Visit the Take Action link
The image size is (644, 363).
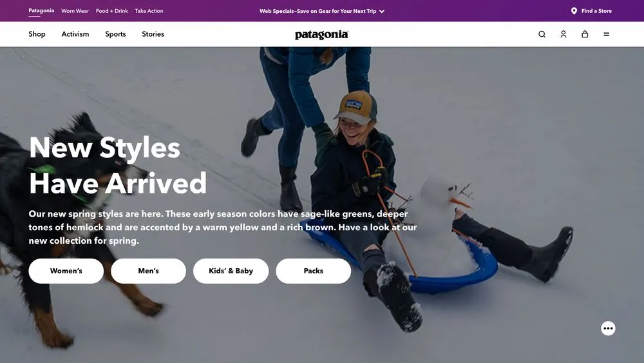149,11
